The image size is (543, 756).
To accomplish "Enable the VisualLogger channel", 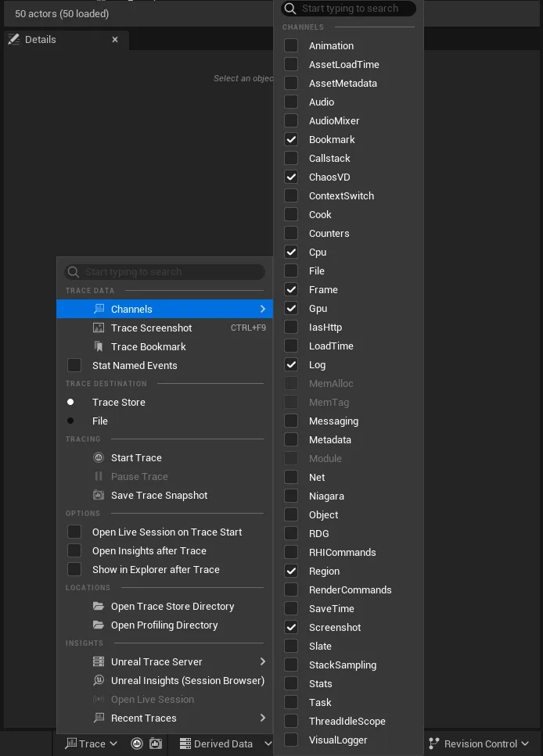I will [x=291, y=740].
